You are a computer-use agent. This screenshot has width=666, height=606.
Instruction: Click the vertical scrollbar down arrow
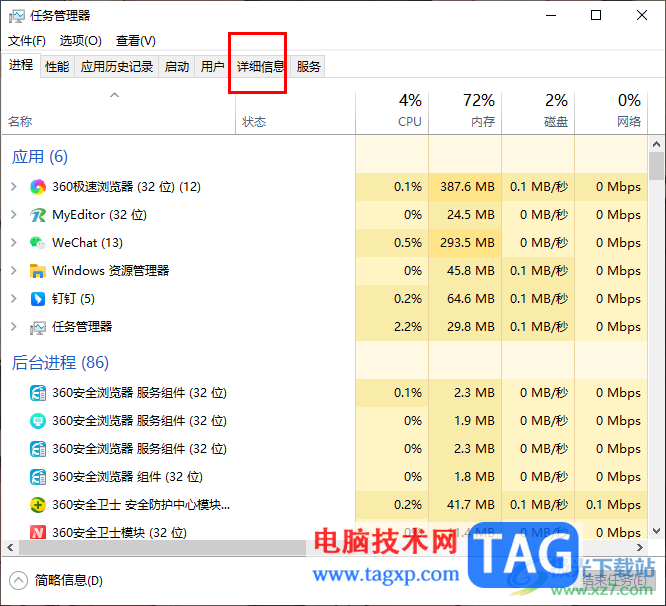(x=656, y=531)
